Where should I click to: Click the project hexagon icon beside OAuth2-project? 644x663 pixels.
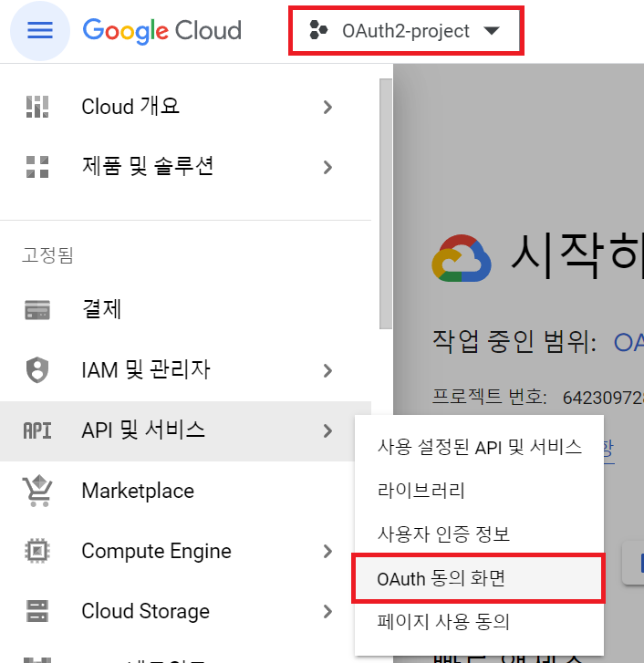pyautogui.click(x=318, y=30)
